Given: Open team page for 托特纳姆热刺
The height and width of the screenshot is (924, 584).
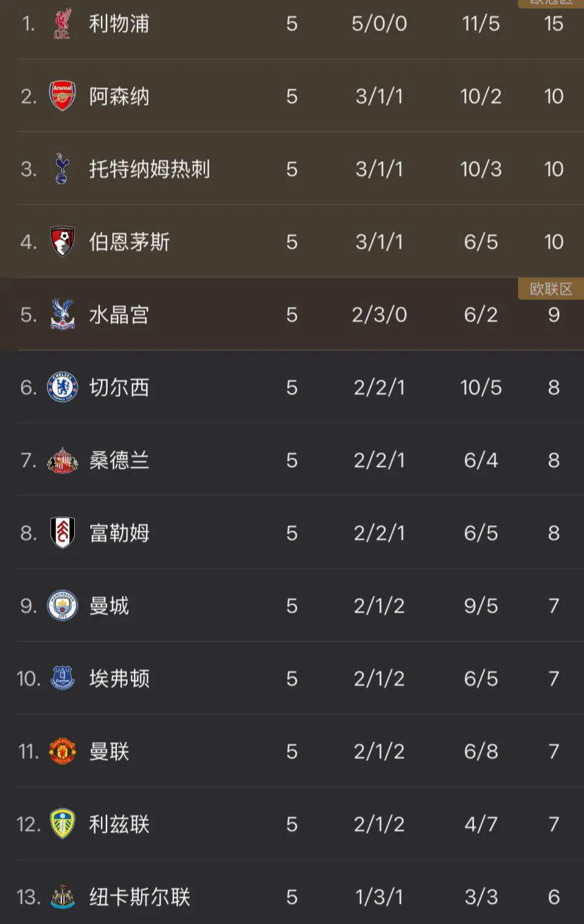Looking at the screenshot, I should click(x=150, y=169).
